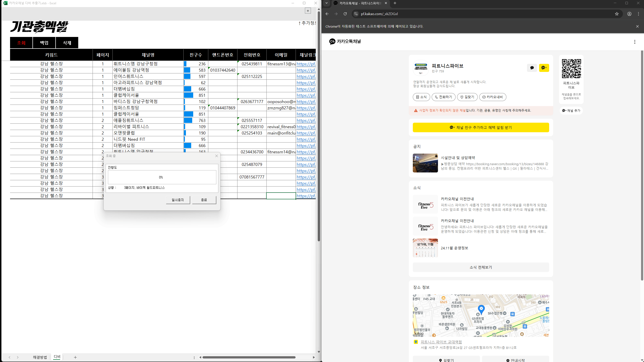
Task: Click the 피트니스 파이브 교대역점 location link
Action: tap(441, 342)
